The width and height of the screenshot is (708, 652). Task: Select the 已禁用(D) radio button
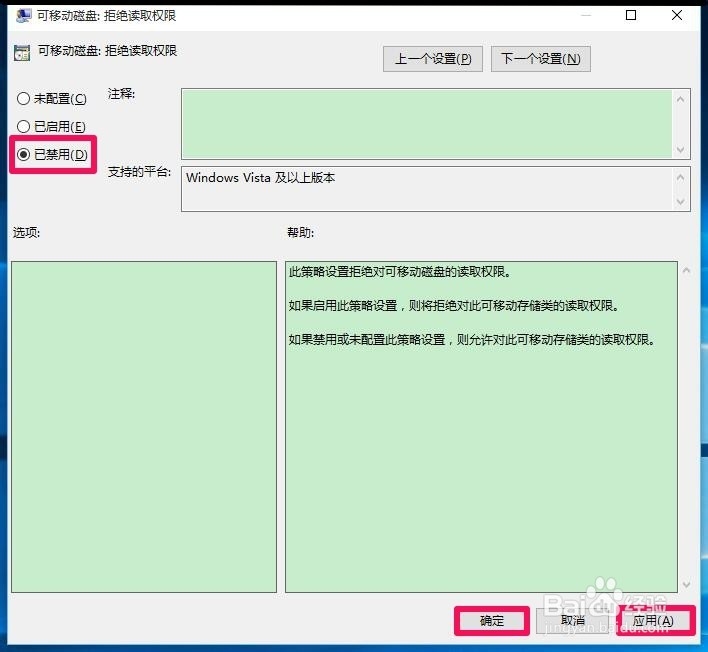23,154
